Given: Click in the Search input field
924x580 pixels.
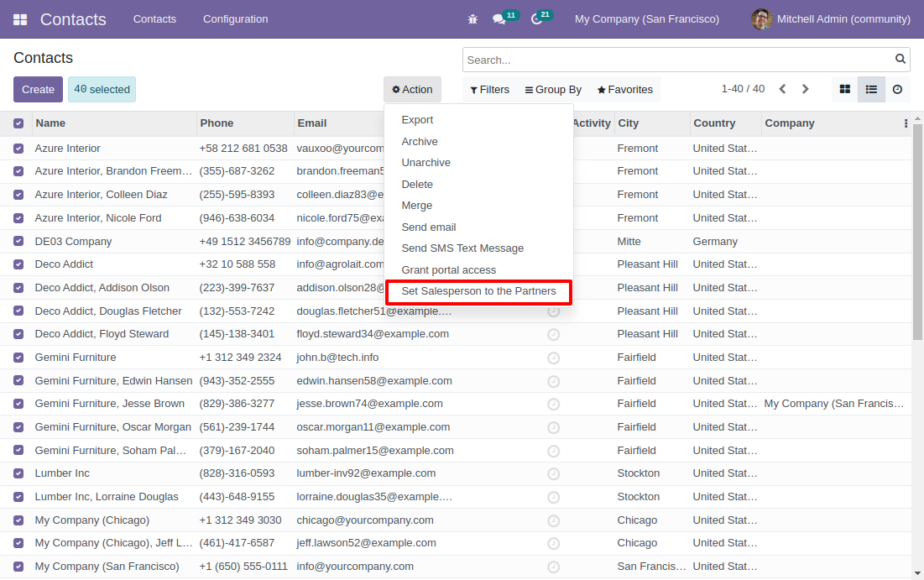Looking at the screenshot, I should tap(679, 60).
